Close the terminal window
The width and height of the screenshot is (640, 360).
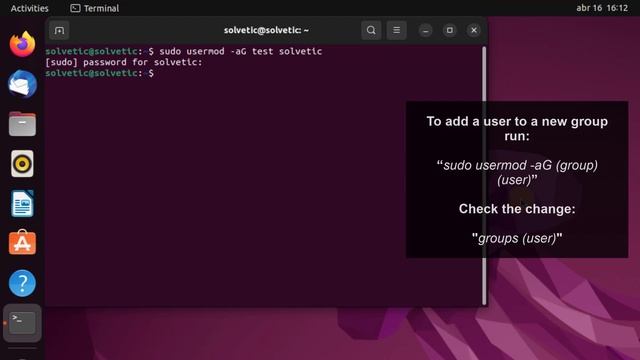pyautogui.click(x=474, y=30)
